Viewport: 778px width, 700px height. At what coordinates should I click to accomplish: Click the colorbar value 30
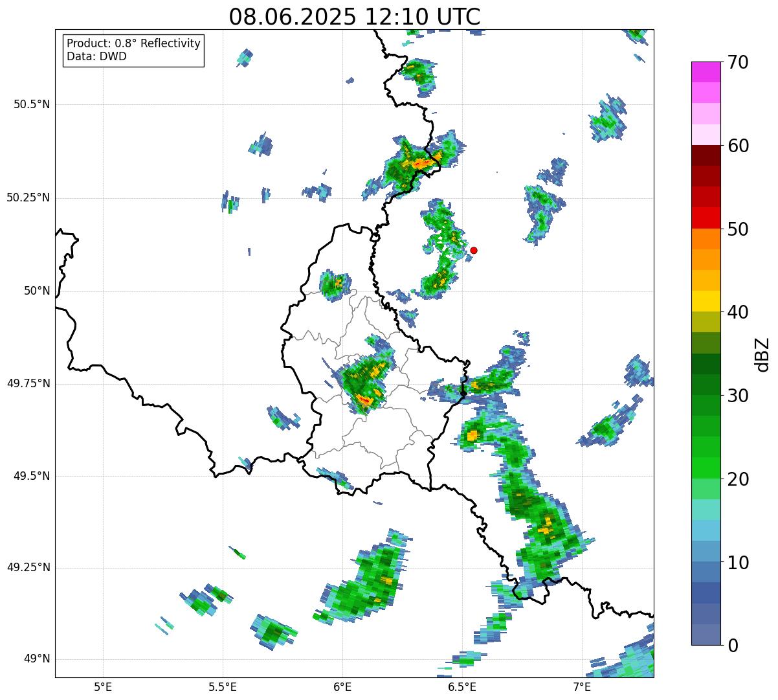point(738,396)
